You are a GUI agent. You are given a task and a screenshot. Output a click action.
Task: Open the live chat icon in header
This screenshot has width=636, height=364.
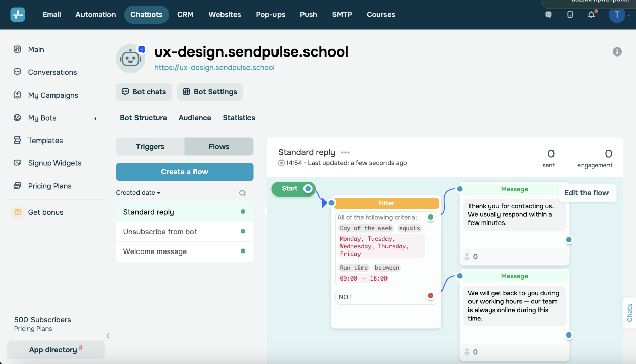pyautogui.click(x=548, y=15)
